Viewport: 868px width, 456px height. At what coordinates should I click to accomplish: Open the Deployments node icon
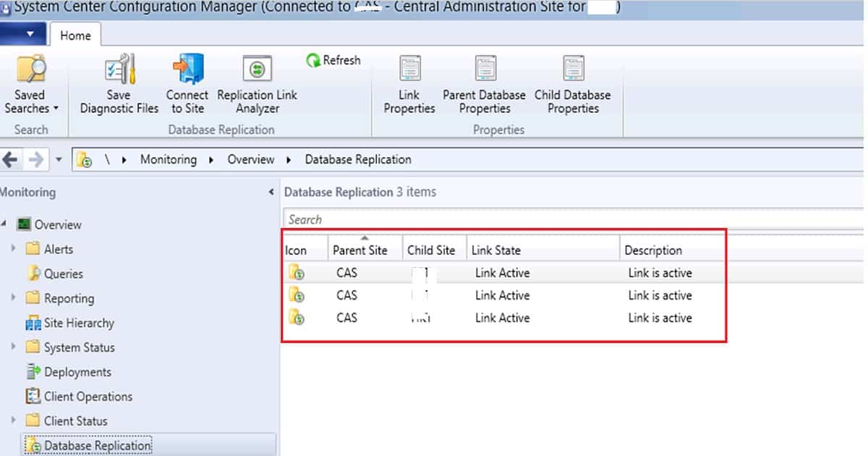33,372
